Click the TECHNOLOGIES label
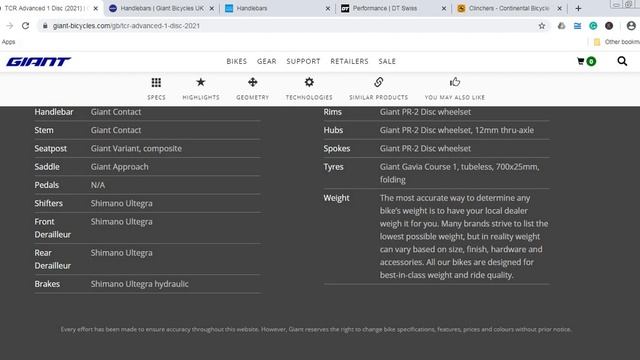 pyautogui.click(x=309, y=97)
